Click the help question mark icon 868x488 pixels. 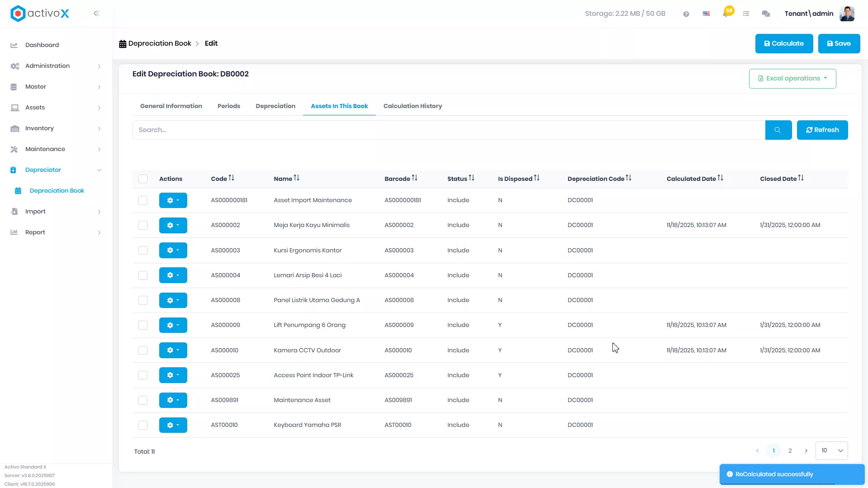pyautogui.click(x=686, y=14)
